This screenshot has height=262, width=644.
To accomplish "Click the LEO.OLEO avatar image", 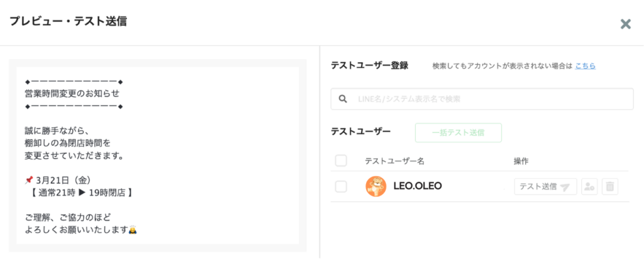I will tap(376, 186).
